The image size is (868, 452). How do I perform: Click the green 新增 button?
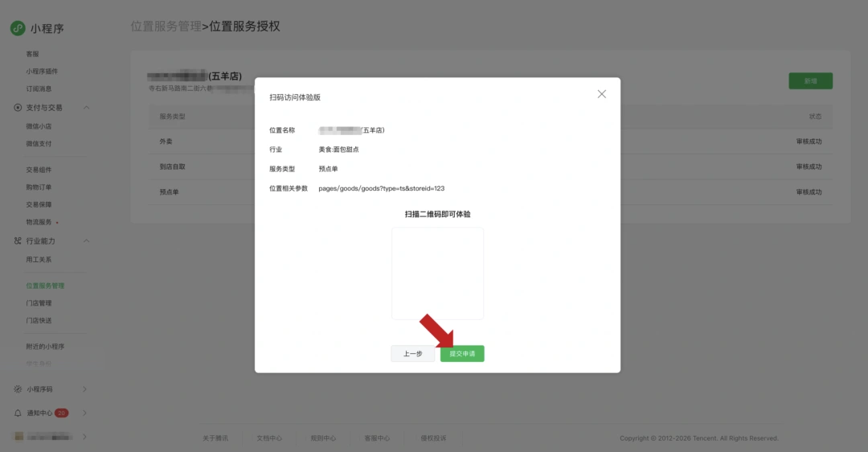(810, 81)
